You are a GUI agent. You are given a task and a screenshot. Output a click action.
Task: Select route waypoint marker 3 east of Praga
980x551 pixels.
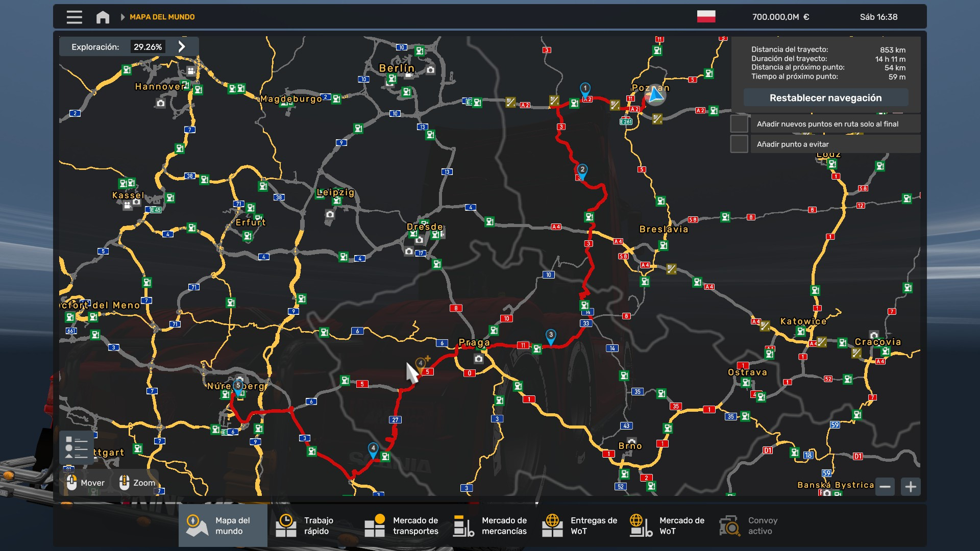tap(551, 336)
